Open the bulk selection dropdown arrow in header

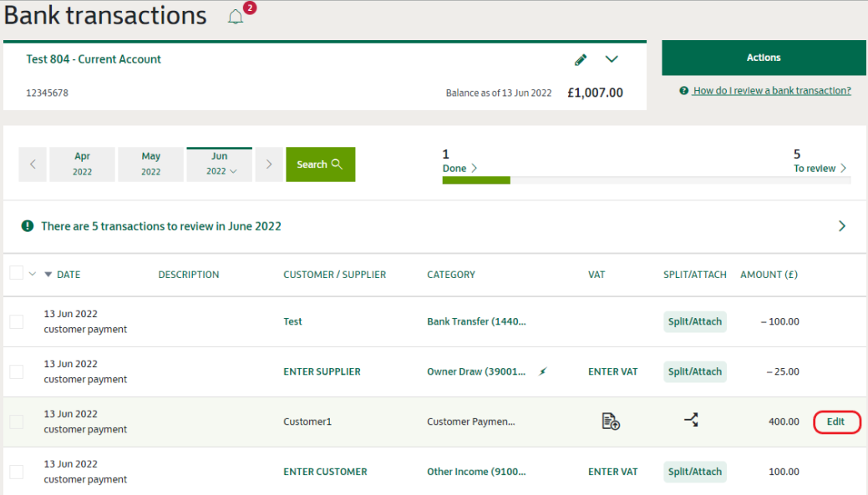click(33, 274)
